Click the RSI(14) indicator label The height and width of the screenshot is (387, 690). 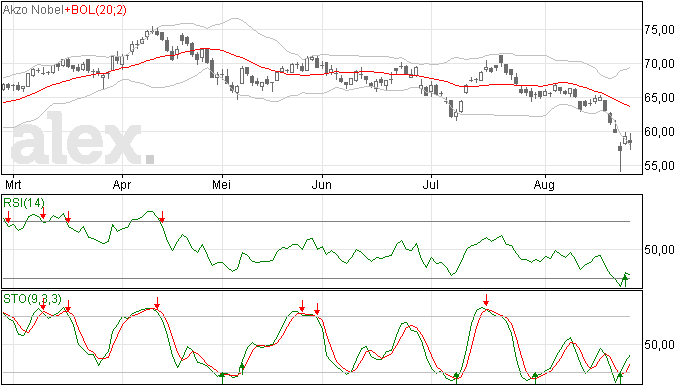(24, 203)
